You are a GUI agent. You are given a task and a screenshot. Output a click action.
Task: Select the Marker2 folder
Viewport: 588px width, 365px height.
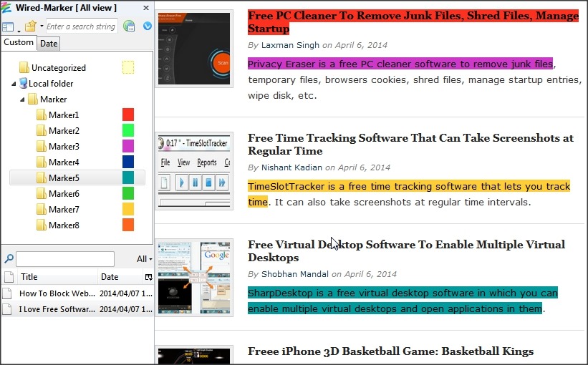point(64,131)
